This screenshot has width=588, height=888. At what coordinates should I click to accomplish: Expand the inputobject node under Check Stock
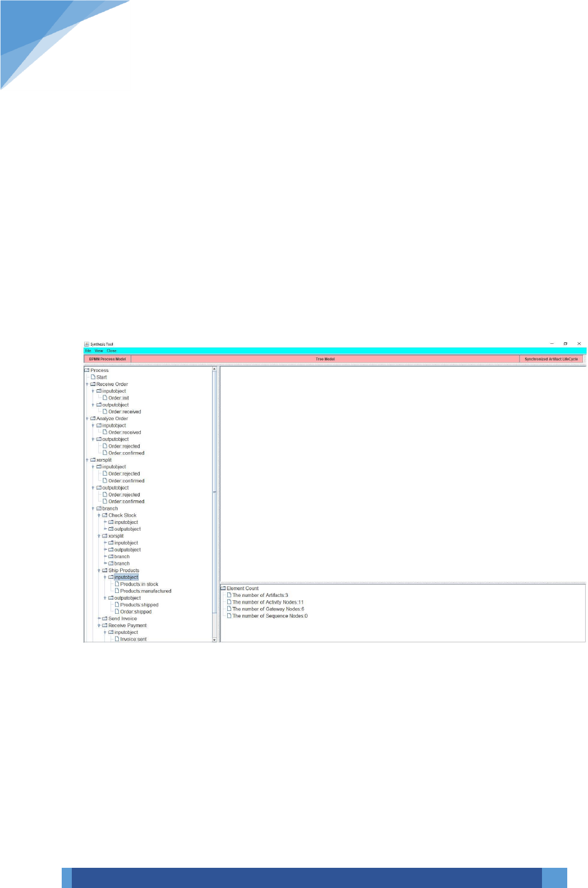[x=105, y=522]
